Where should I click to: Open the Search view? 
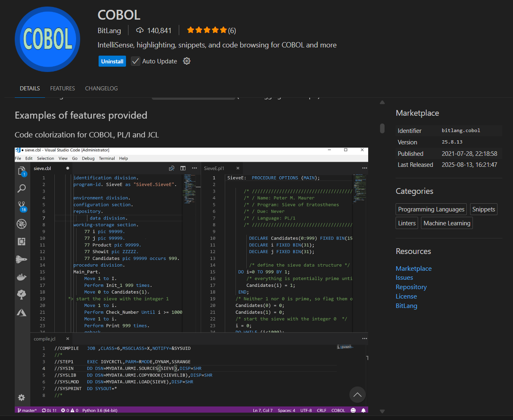click(22, 189)
